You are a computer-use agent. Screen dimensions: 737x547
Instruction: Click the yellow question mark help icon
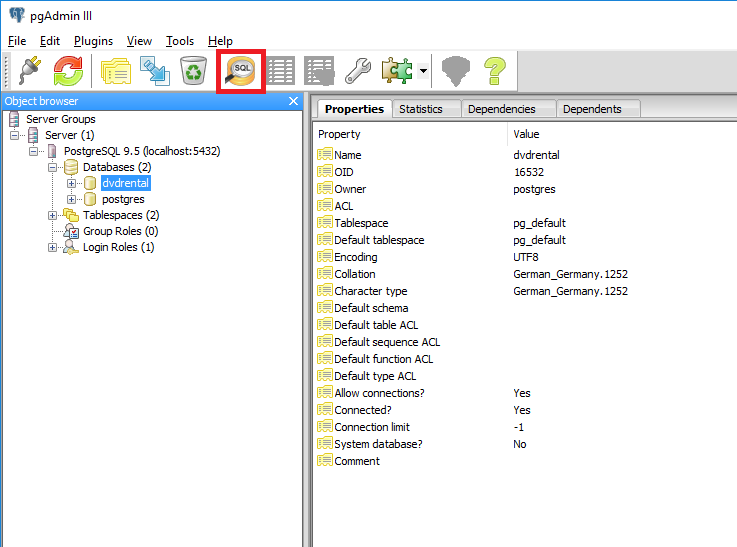(494, 71)
